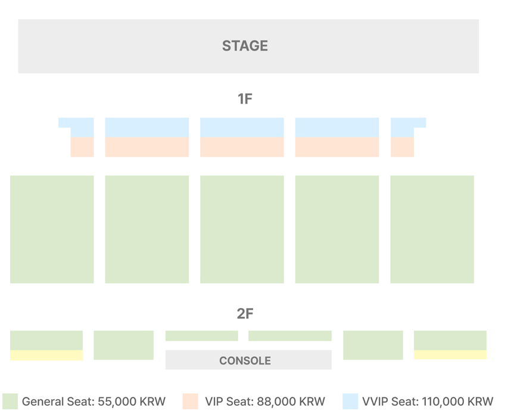The height and width of the screenshot is (420, 505).
Task: Choose the second-from-left large green 1F block
Action: [x=146, y=229]
